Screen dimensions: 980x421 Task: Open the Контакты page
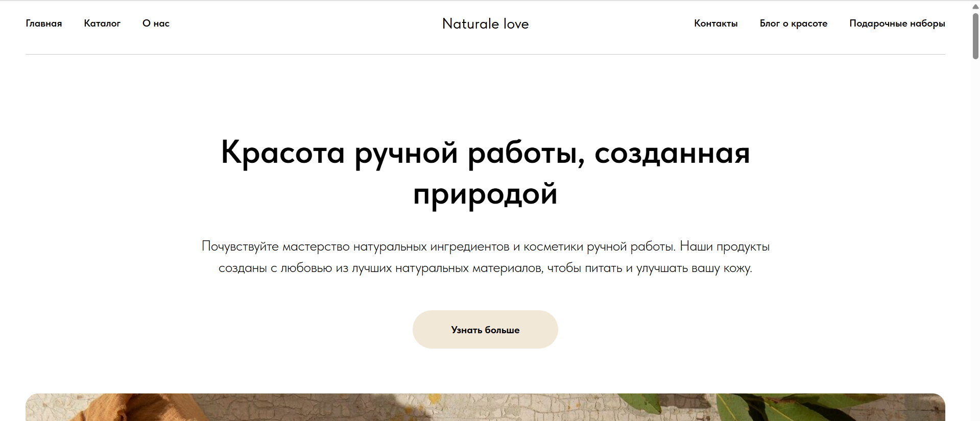tap(715, 23)
